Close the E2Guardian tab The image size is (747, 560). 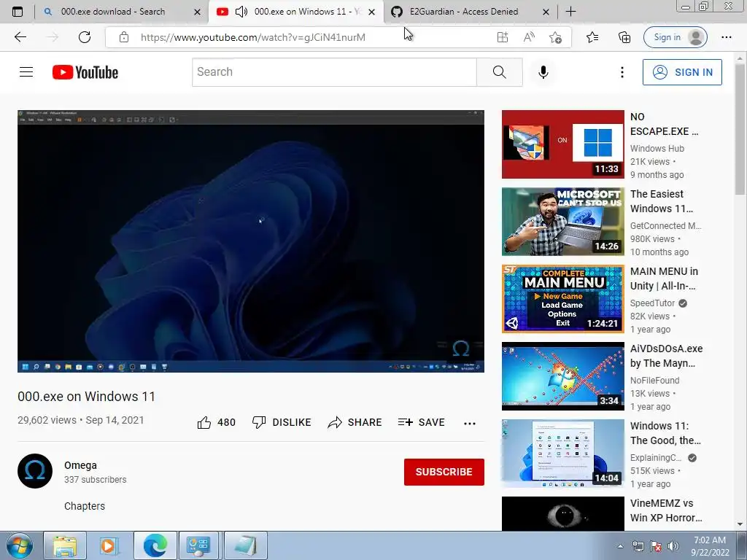[546, 12]
